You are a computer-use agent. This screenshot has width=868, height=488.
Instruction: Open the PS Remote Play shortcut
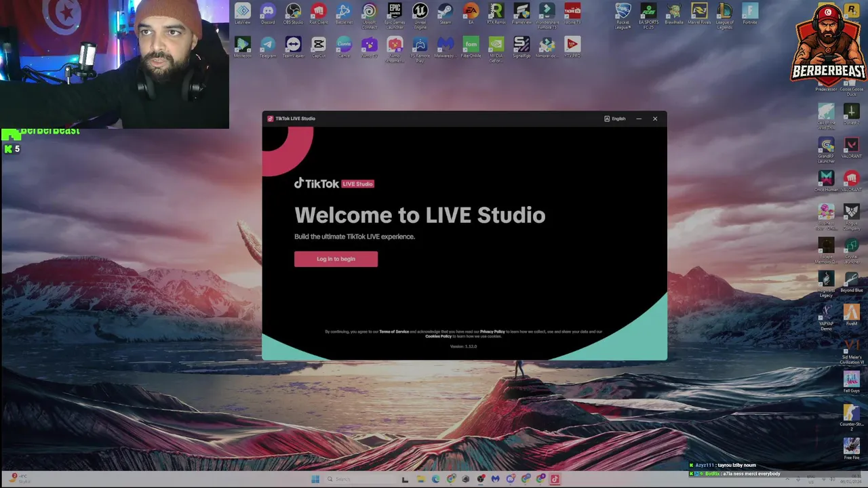pyautogui.click(x=420, y=49)
